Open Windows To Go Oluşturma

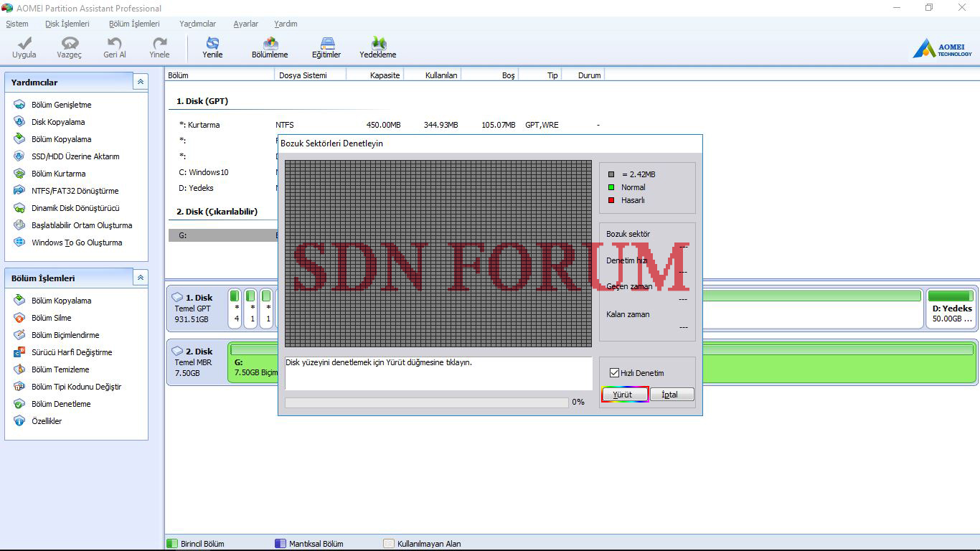[76, 242]
